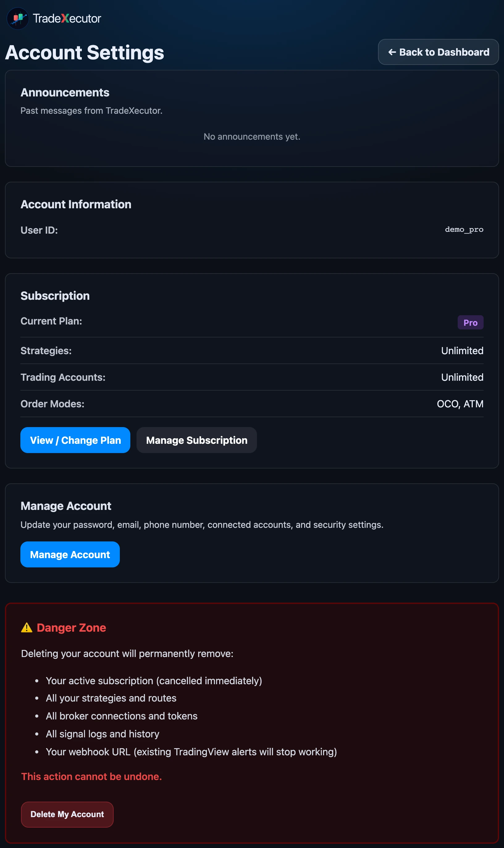Click the "No announcements yet." message

coord(252,137)
